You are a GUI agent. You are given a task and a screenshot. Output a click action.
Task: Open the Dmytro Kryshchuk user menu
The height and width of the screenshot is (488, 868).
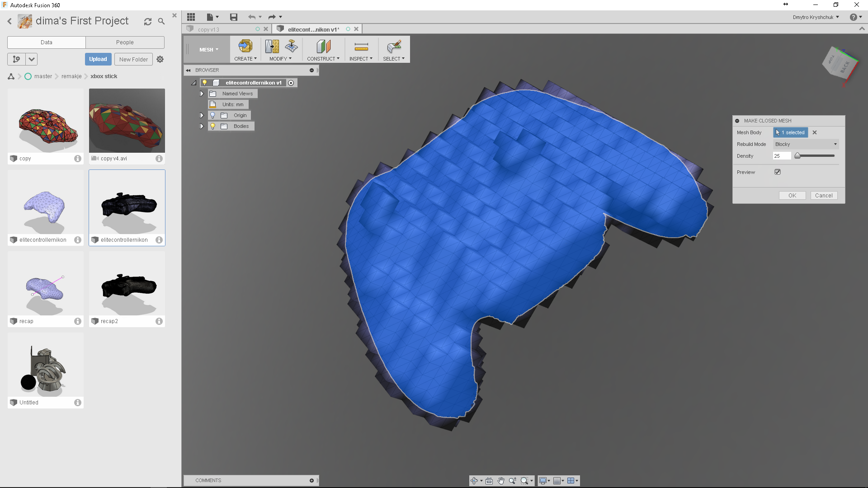coord(816,17)
